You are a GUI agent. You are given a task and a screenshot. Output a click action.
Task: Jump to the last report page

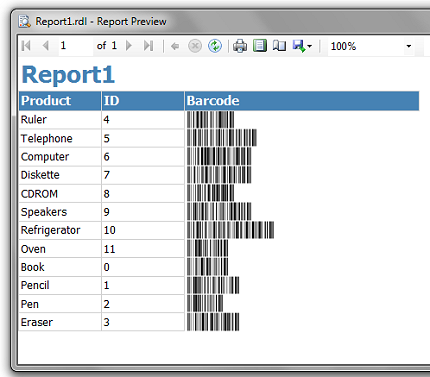pos(149,46)
